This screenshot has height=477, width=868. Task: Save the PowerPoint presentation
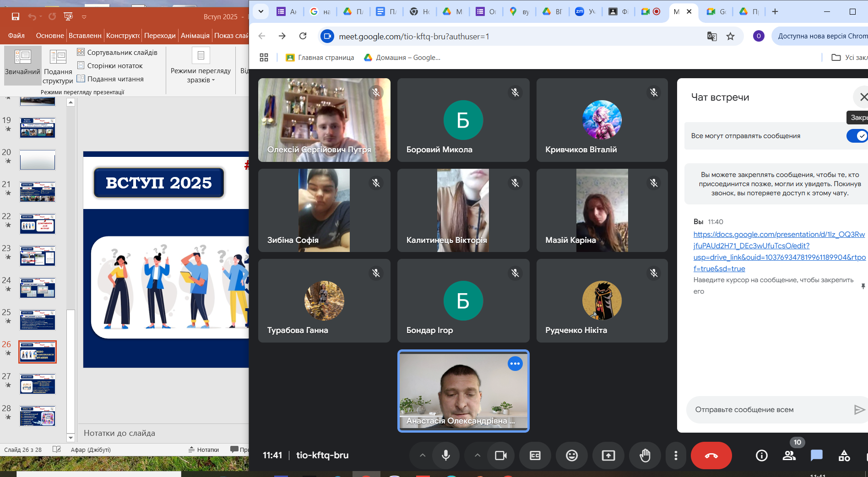coord(16,16)
